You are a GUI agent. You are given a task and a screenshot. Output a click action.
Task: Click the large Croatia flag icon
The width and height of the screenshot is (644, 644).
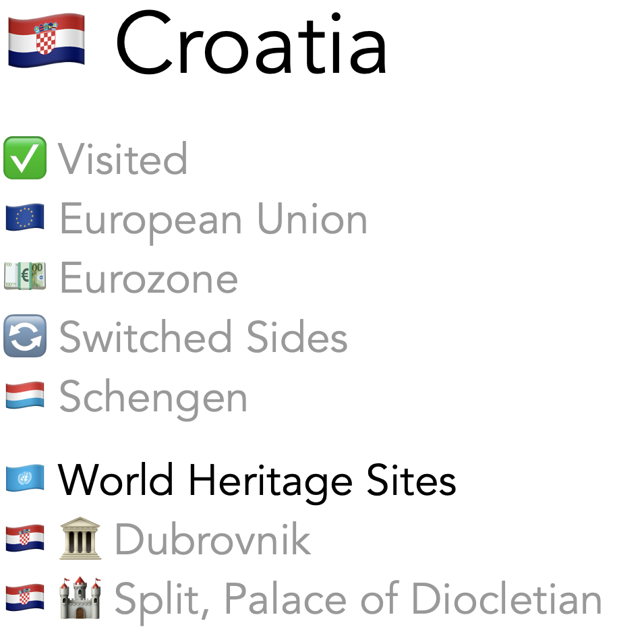[46, 42]
